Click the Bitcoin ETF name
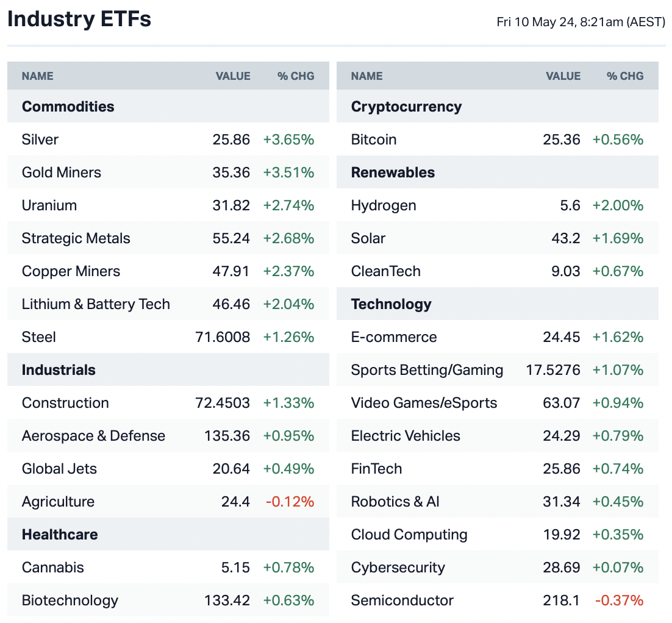 374,140
